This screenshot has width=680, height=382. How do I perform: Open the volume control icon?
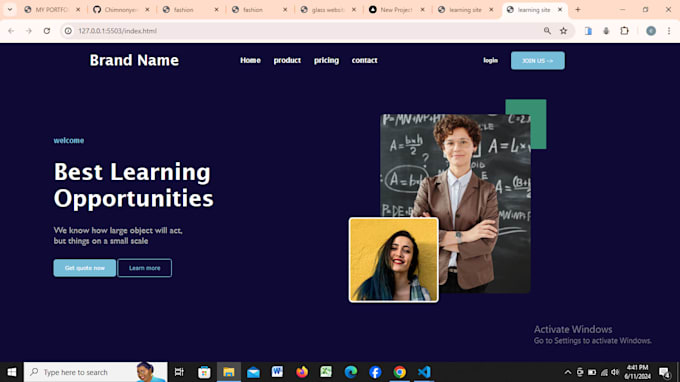[615, 372]
